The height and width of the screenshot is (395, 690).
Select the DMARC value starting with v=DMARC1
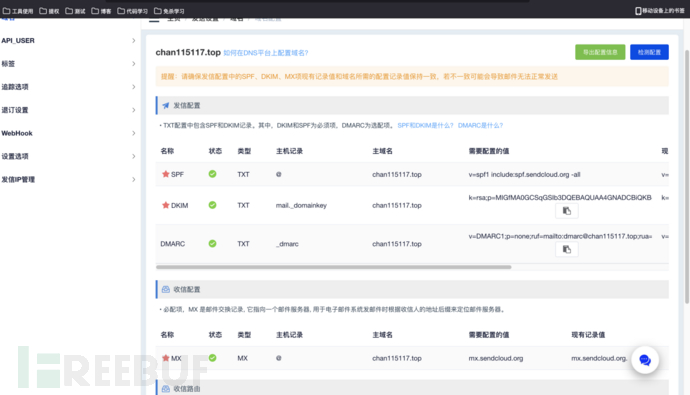560,236
